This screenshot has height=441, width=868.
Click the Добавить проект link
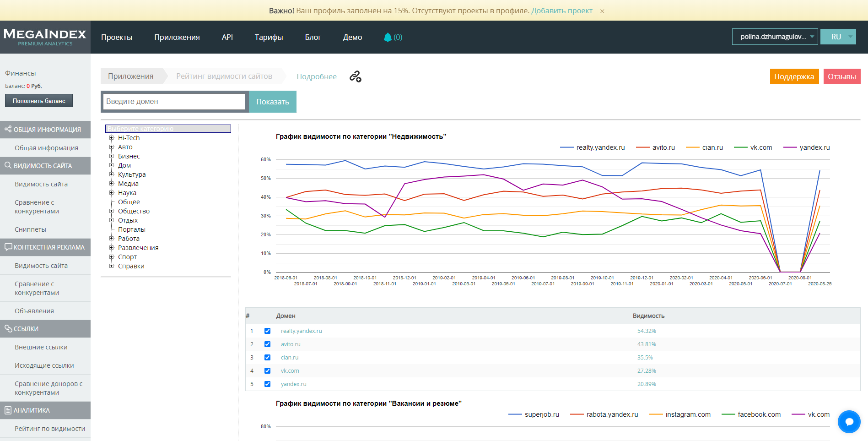562,11
